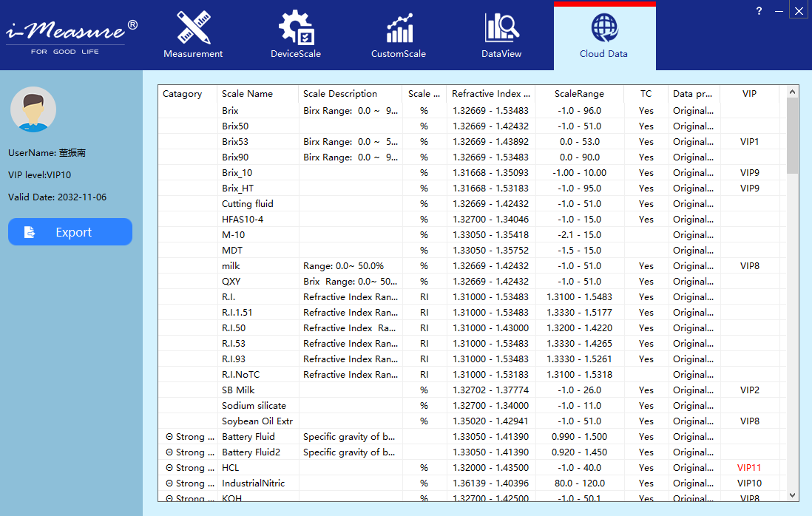Screen dimensions: 812x516
Task: Click the help question mark icon
Action: pyautogui.click(x=759, y=11)
